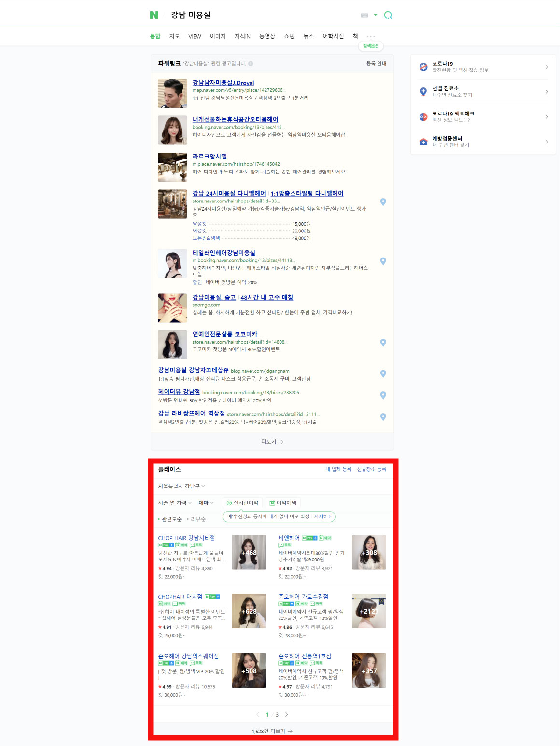Open the 내 업체 등록 link
The image size is (560, 746).
point(338,469)
